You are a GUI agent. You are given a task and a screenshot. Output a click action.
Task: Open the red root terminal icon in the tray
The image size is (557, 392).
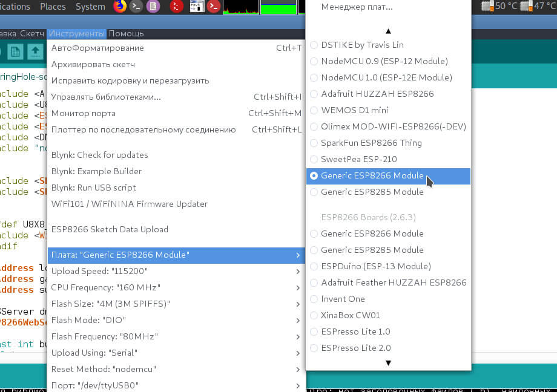212,7
